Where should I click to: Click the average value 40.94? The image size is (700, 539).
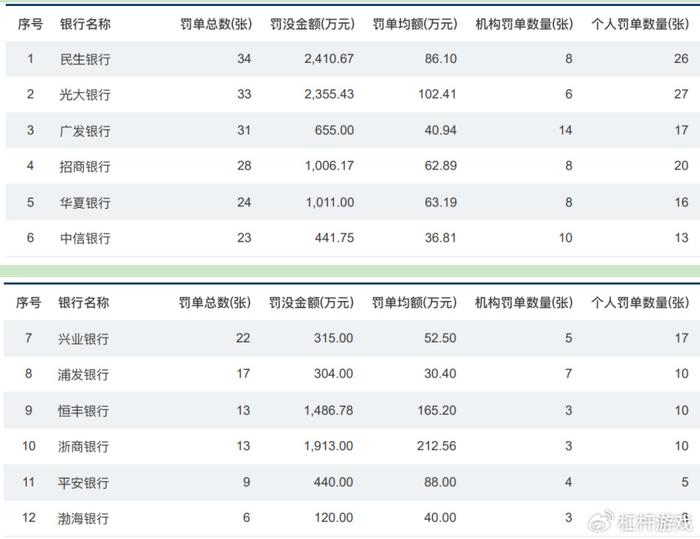(441, 130)
